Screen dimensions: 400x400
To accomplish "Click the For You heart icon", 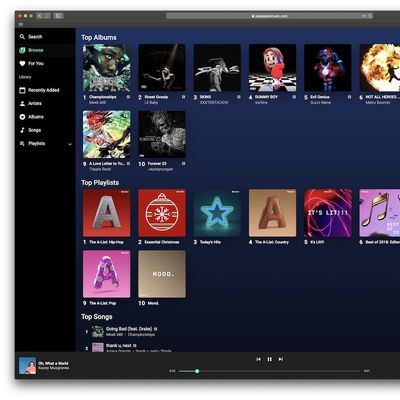I will pos(22,63).
